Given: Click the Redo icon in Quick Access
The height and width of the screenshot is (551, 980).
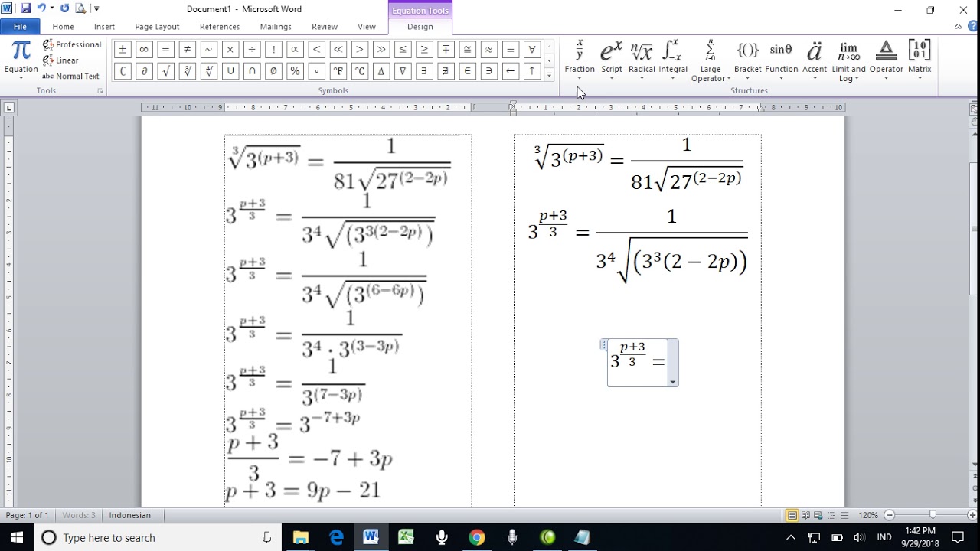Looking at the screenshot, I should click(64, 8).
